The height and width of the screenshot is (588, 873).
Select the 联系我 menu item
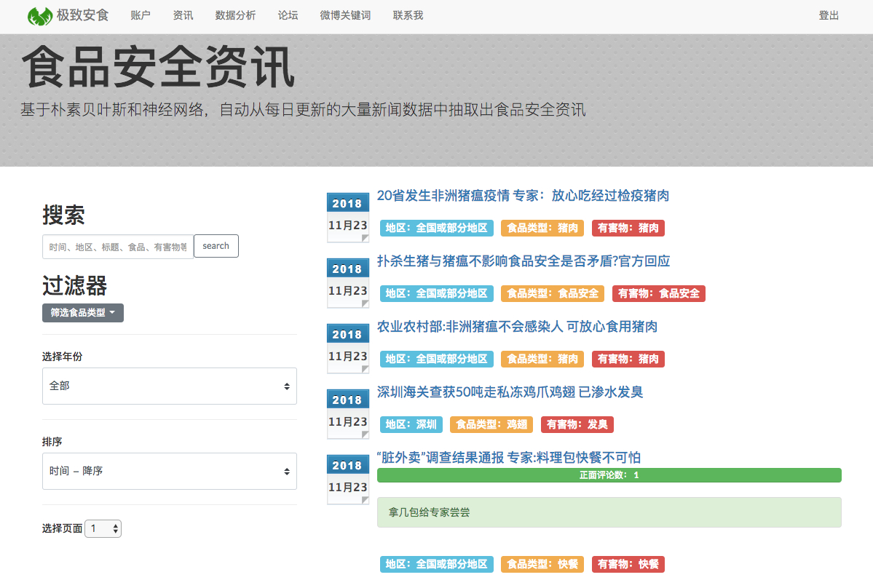click(x=408, y=15)
